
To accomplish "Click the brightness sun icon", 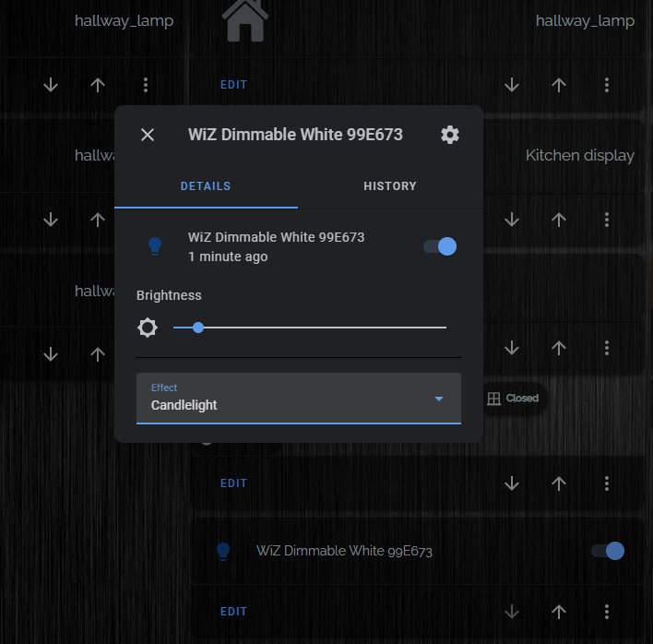I will 148,328.
